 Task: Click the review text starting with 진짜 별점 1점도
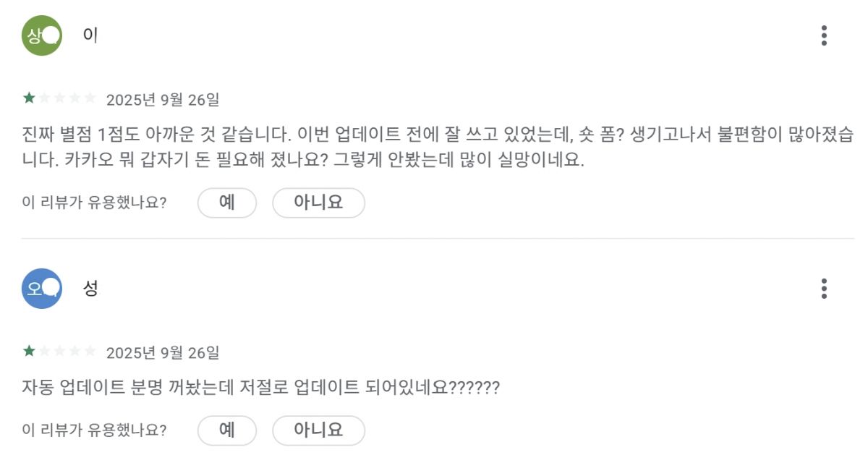[438, 147]
